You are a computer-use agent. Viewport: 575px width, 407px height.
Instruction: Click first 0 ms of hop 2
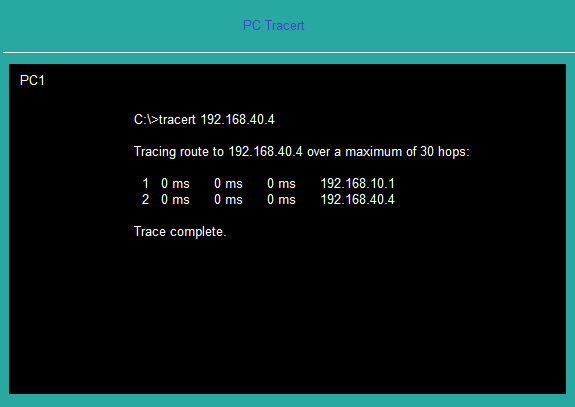point(175,199)
